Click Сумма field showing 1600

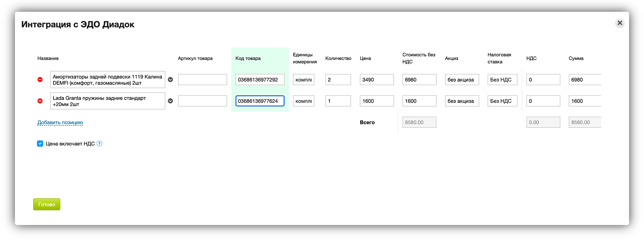(x=584, y=101)
